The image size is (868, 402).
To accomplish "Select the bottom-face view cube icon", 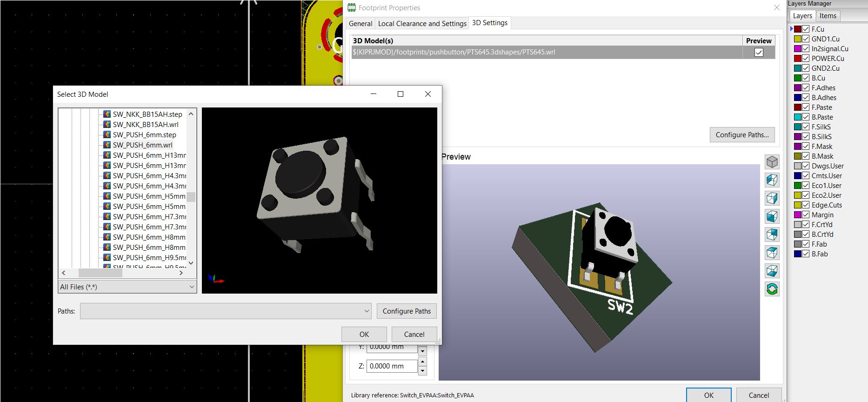I will [772, 271].
